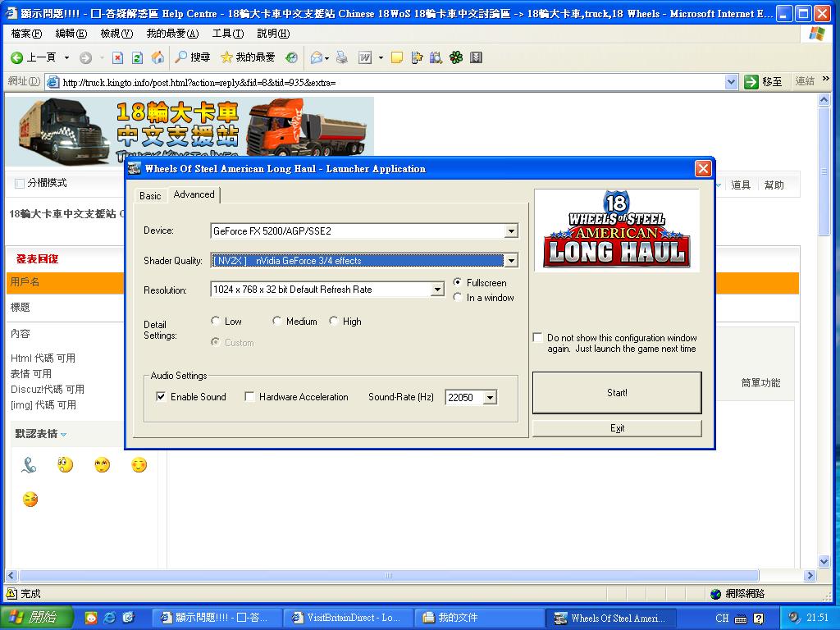Screen dimensions: 840x630
Task: Click the Stop loading icon
Action: coord(117,57)
